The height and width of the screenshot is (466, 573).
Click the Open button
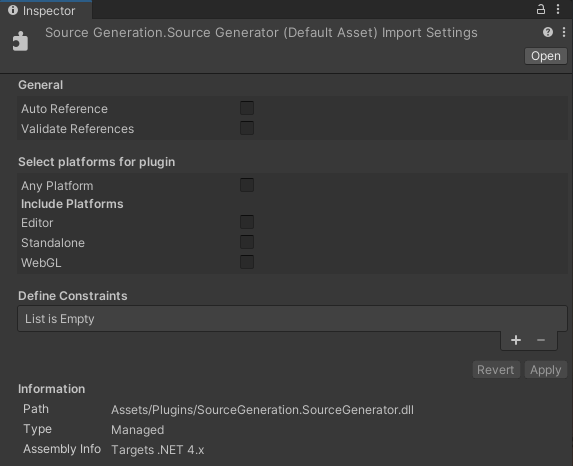click(546, 56)
